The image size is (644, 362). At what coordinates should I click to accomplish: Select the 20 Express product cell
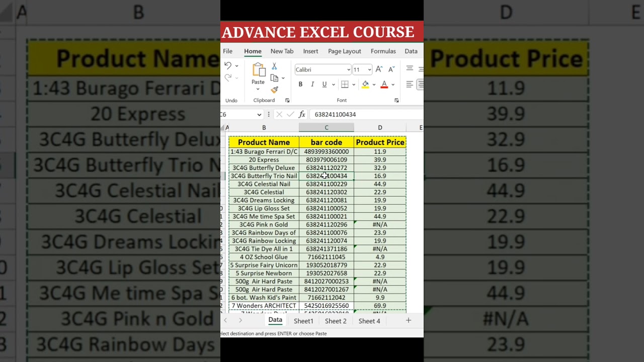click(264, 160)
